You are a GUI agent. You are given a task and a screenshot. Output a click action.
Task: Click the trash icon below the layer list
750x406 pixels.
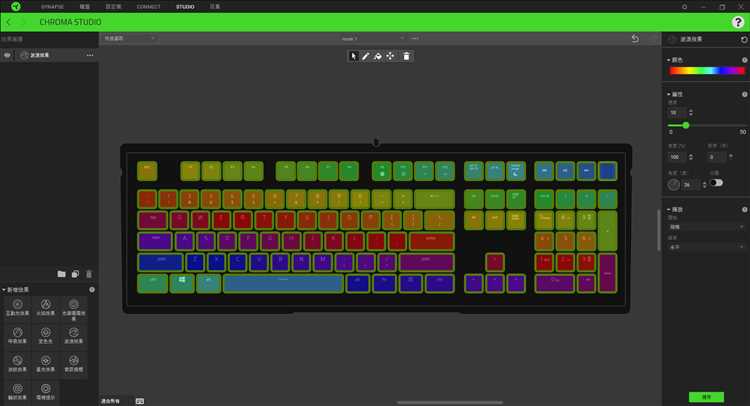pos(88,274)
